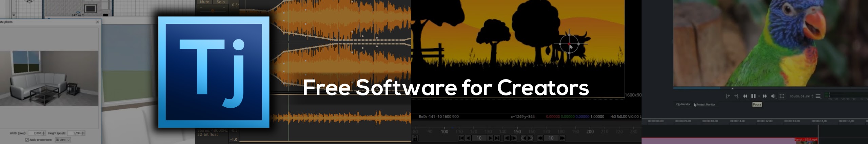
Task: Click the Solo button on audio track
Action: click(221, 2)
